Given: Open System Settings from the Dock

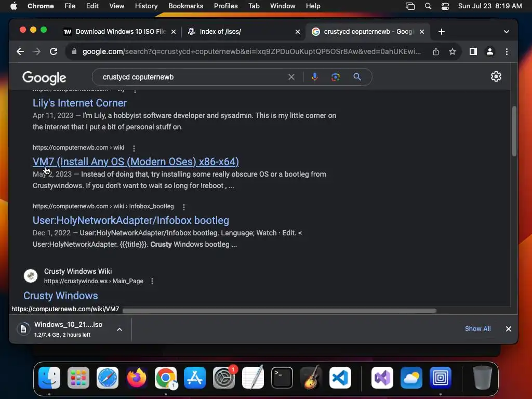Looking at the screenshot, I should click(224, 378).
